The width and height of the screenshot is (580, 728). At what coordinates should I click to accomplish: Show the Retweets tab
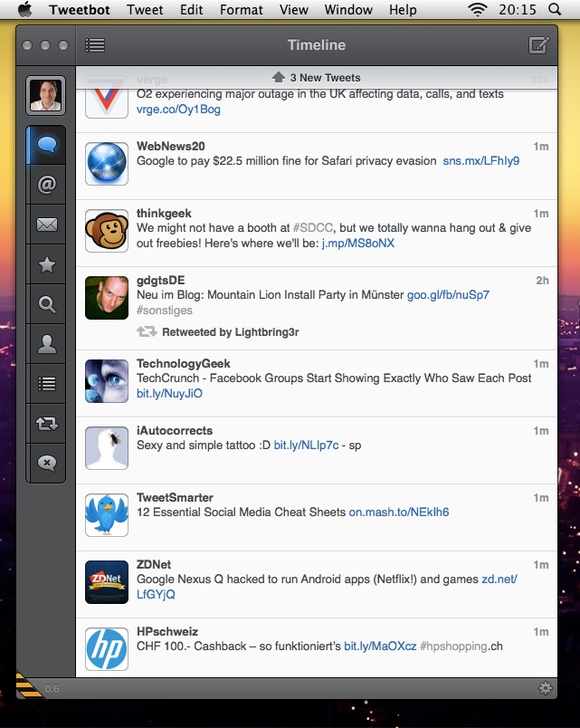46,423
